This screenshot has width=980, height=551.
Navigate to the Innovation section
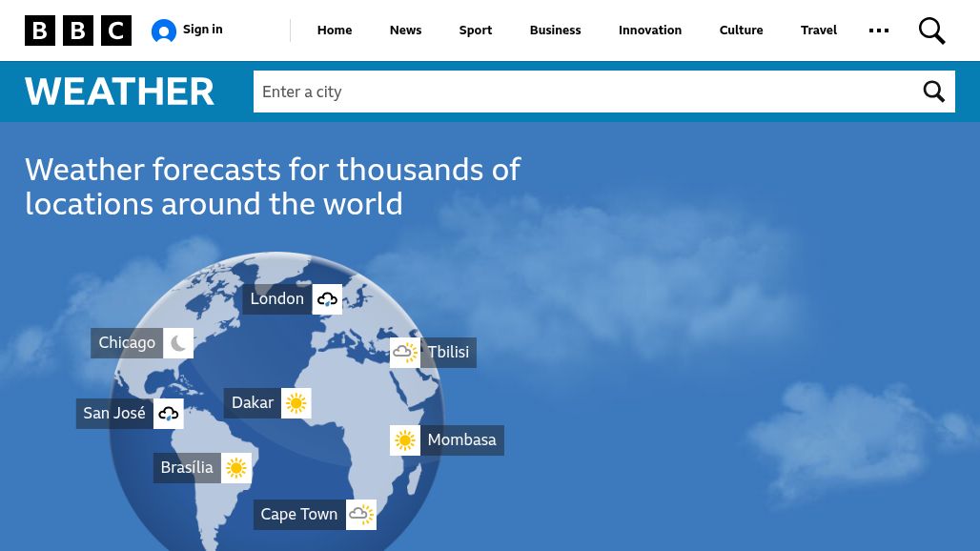(650, 31)
